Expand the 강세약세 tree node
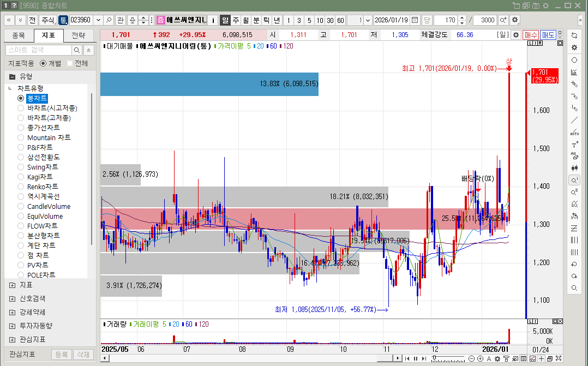The height and width of the screenshot is (366, 588). (x=13, y=313)
